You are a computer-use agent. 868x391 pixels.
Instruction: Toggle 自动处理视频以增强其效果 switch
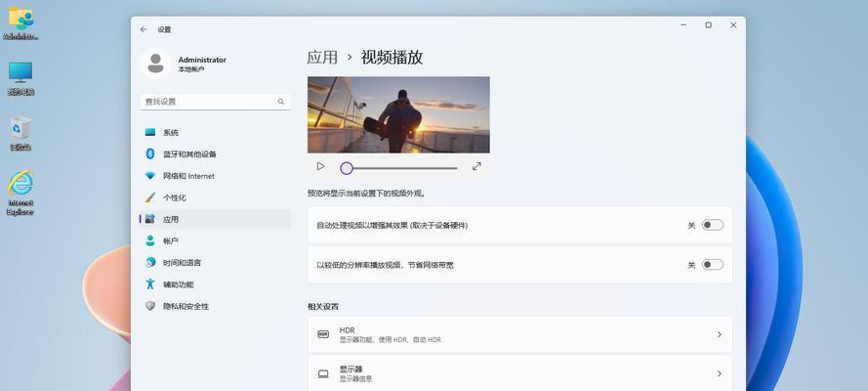coord(713,225)
